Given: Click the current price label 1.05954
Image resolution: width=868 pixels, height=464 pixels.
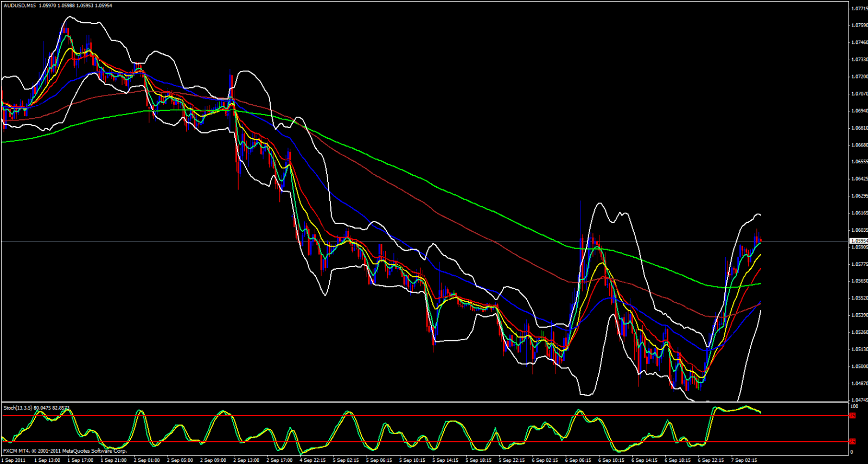Looking at the screenshot, I should click(858, 240).
